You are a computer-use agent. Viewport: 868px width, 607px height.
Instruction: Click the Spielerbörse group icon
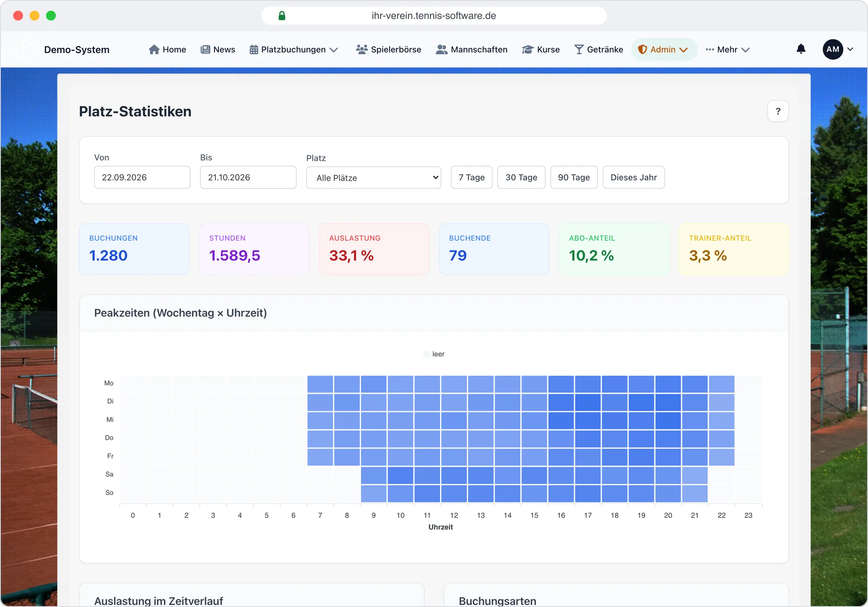pyautogui.click(x=362, y=50)
